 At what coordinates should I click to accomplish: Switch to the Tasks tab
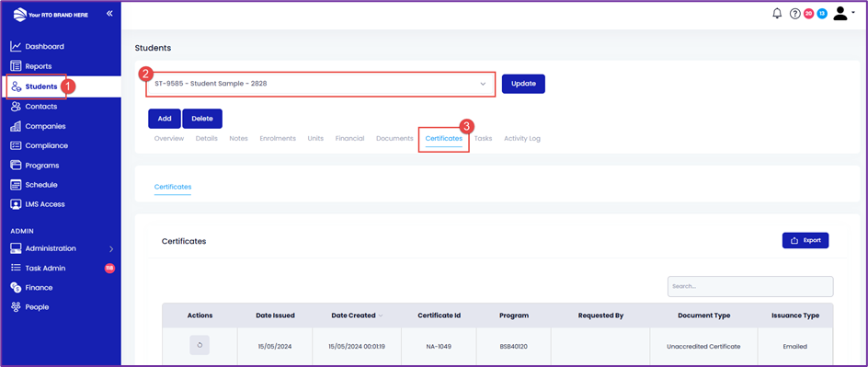[x=483, y=138]
